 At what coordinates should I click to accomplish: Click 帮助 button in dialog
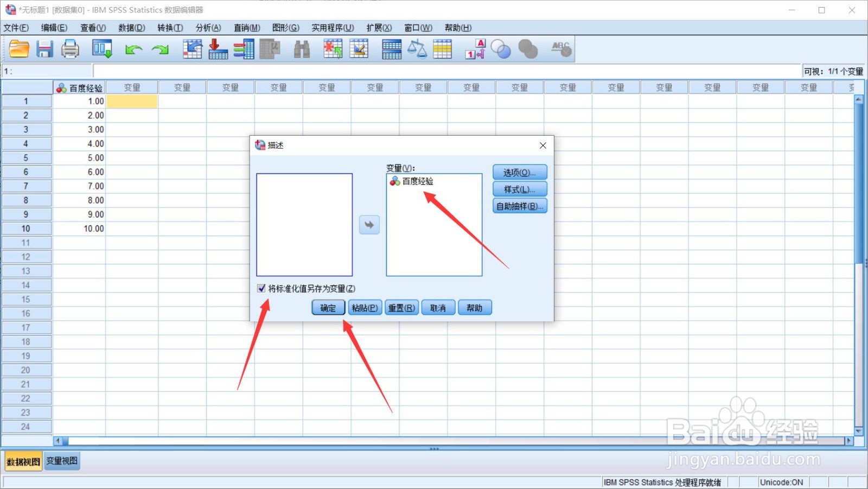475,308
